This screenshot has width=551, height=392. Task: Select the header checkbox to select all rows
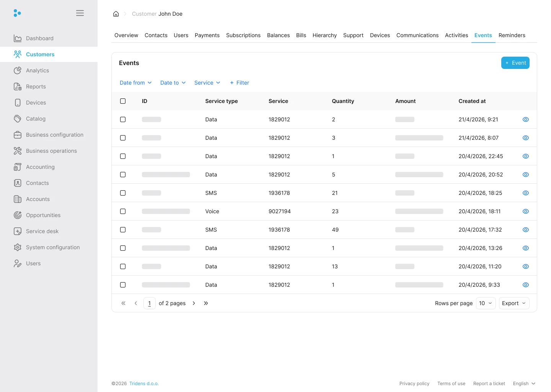[x=123, y=101]
